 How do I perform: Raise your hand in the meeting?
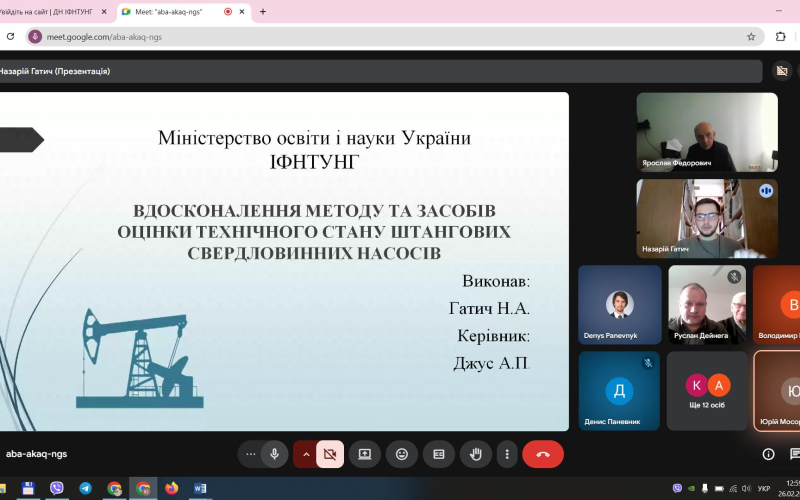point(476,454)
